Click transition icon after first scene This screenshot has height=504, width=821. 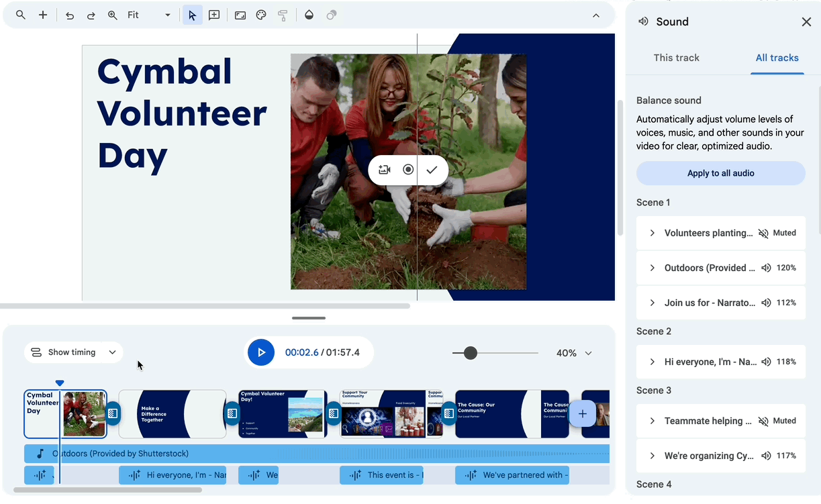113,413
